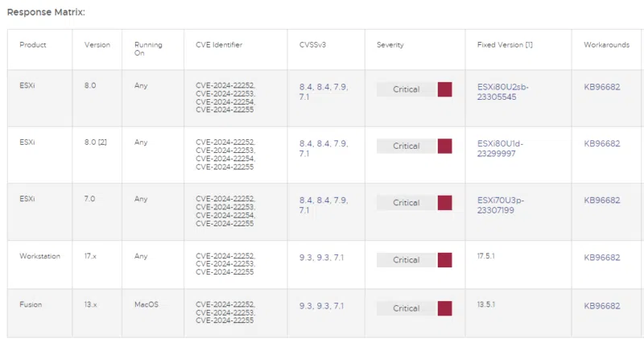Click version cell 13.x
This screenshot has width=644, height=343.
(x=91, y=304)
